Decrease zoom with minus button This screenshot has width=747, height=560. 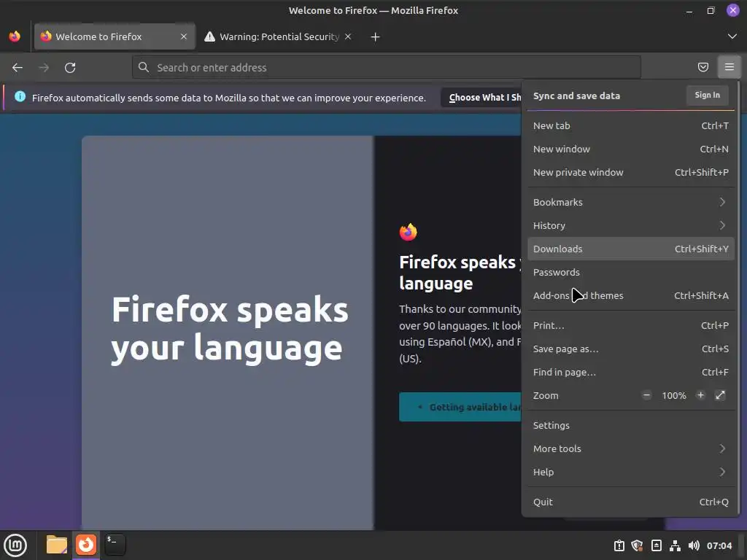tap(646, 395)
